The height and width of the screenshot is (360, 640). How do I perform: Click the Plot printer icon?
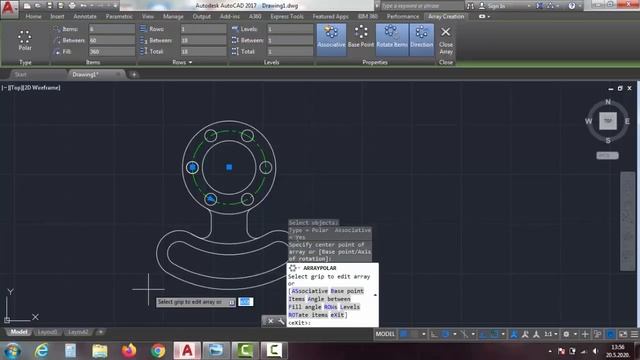click(x=72, y=6)
